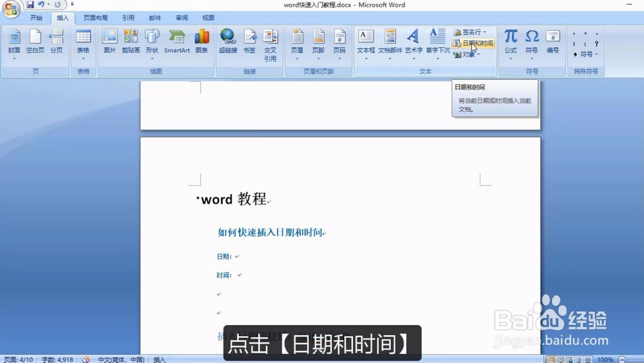Image resolution: width=644 pixels, height=363 pixels.
Task: Open customize quick access toolbar arrow
Action: point(72,5)
